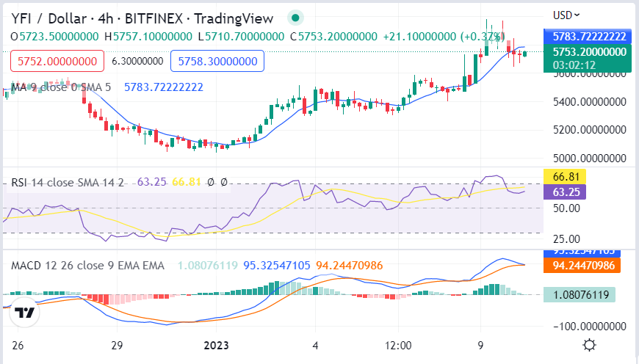Screen dimensions: 639x364
Task: Click the green market status dot
Action: [x=295, y=18]
